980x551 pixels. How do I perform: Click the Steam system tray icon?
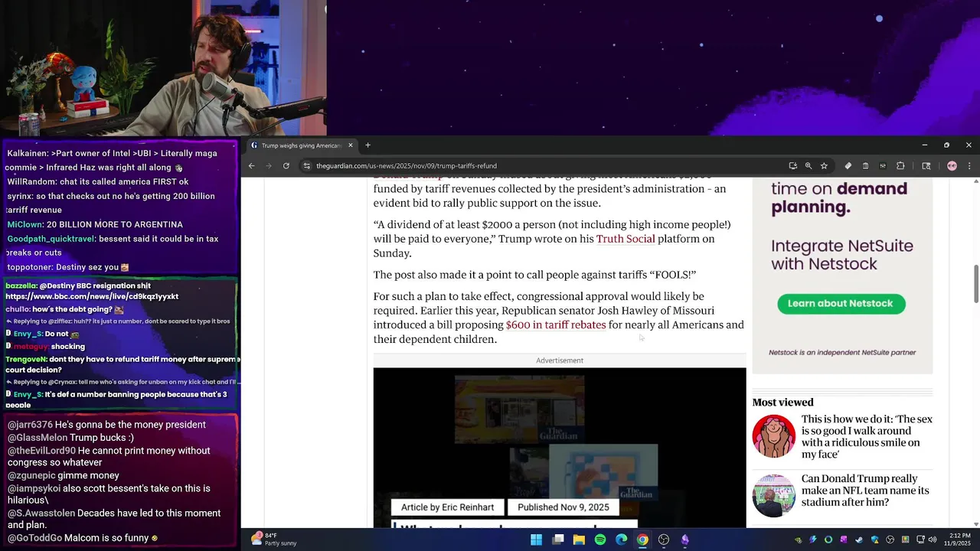859,540
